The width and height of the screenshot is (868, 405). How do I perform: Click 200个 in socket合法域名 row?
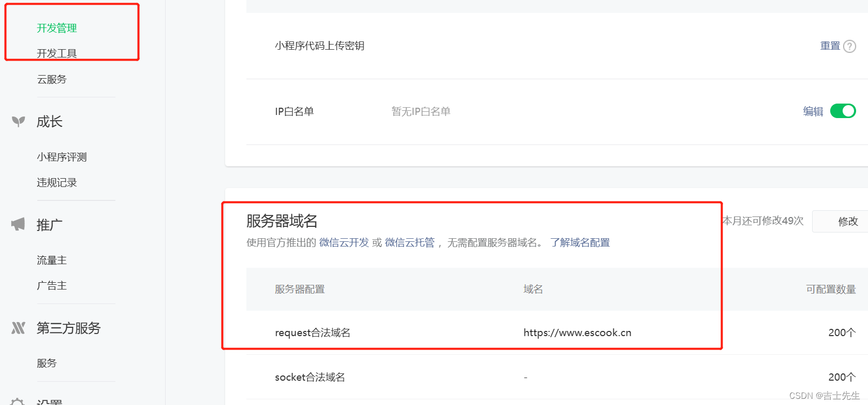point(842,377)
